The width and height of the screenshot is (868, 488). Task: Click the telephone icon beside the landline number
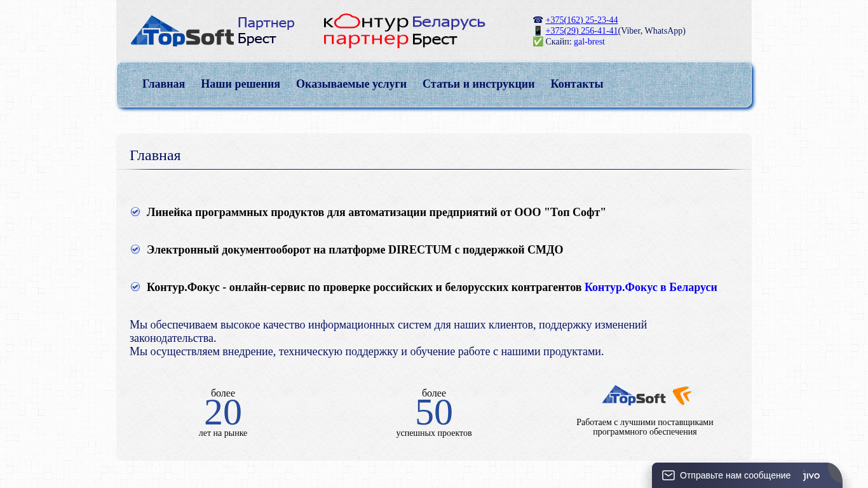[x=538, y=20]
